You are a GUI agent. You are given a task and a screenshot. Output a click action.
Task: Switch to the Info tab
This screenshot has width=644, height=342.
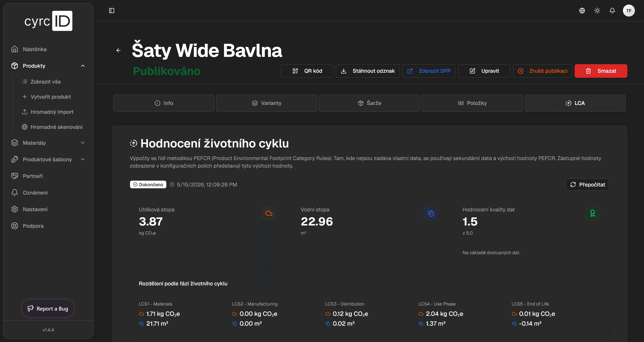coord(164,103)
